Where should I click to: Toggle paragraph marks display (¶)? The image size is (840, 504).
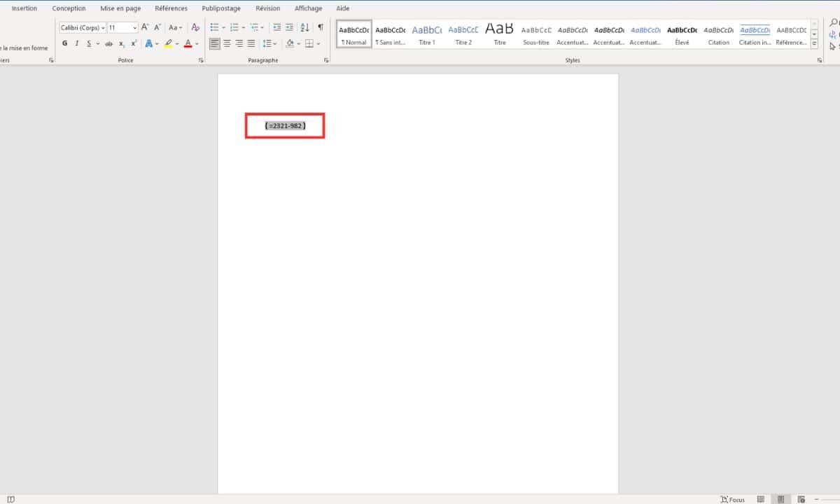point(321,27)
